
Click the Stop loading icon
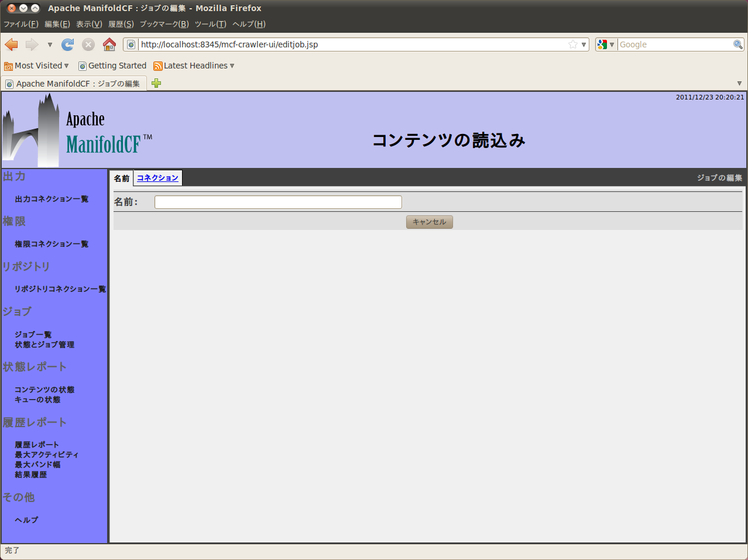pos(88,44)
